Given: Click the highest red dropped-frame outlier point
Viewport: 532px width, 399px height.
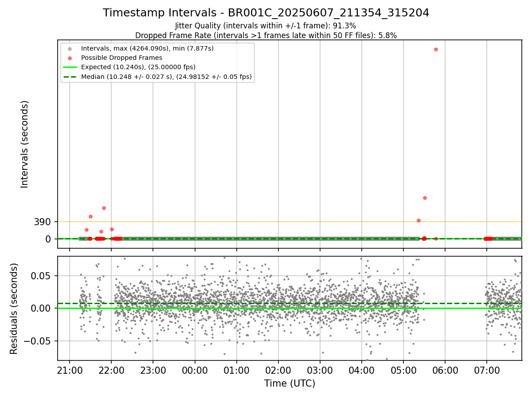Looking at the screenshot, I should point(436,49).
